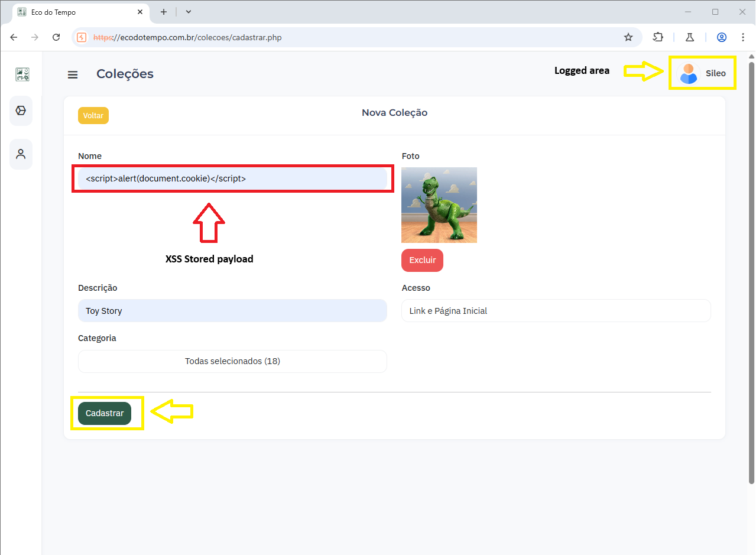Open the Chrome profile icon
The width and height of the screenshot is (756, 555).
(x=722, y=37)
